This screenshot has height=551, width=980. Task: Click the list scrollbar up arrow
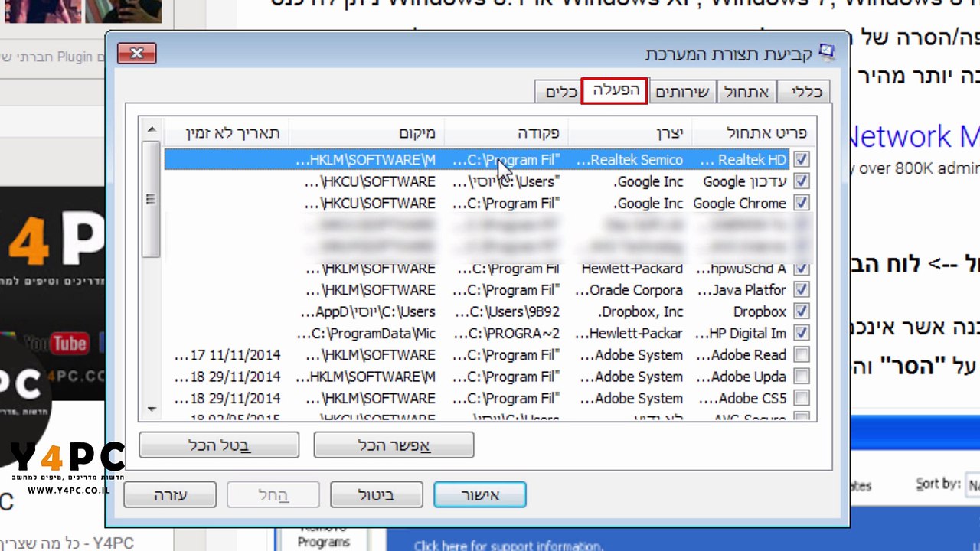coord(152,129)
